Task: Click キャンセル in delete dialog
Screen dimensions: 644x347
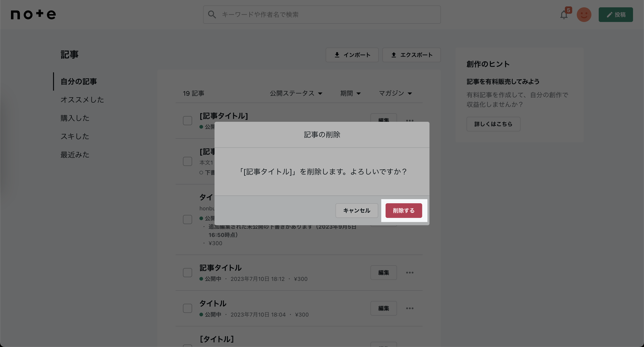Action: (357, 211)
